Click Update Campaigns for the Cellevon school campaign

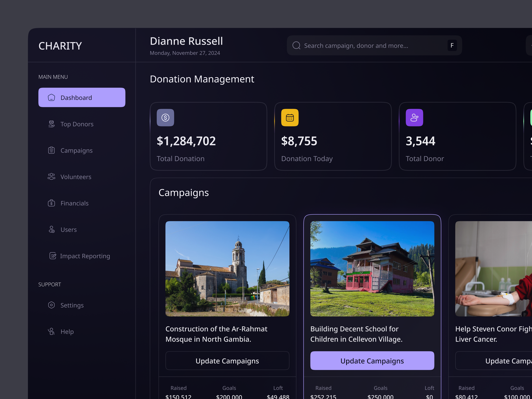click(372, 361)
